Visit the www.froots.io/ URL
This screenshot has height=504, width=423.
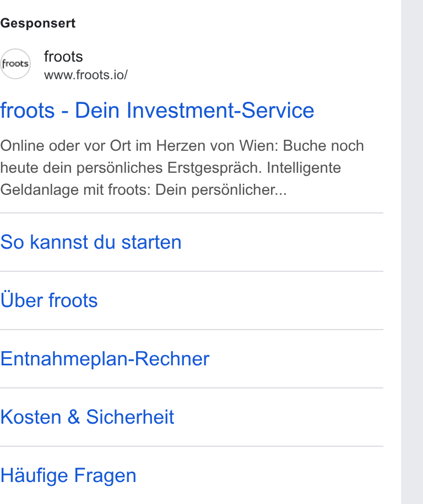[86, 75]
